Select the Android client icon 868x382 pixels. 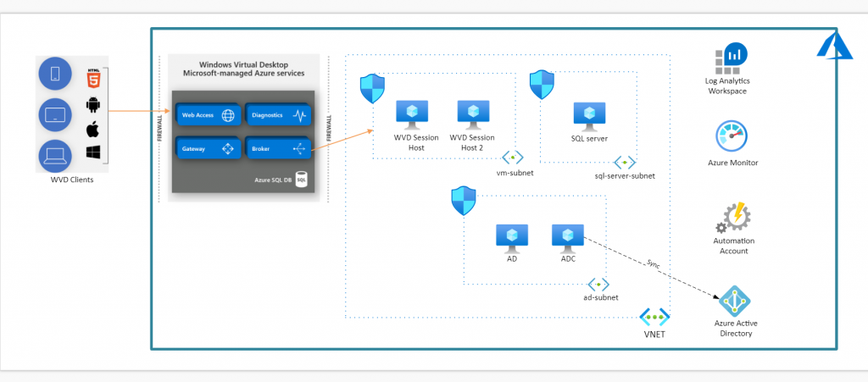(94, 105)
